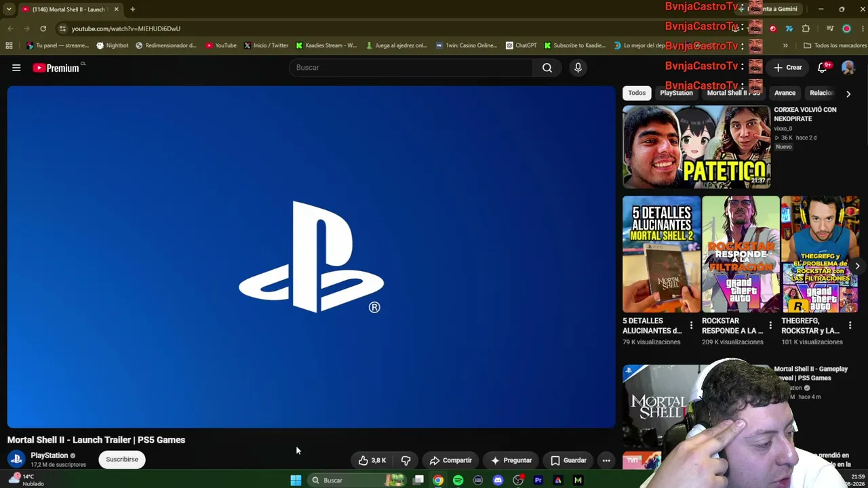
Task: Click the Crear create button
Action: 788,68
